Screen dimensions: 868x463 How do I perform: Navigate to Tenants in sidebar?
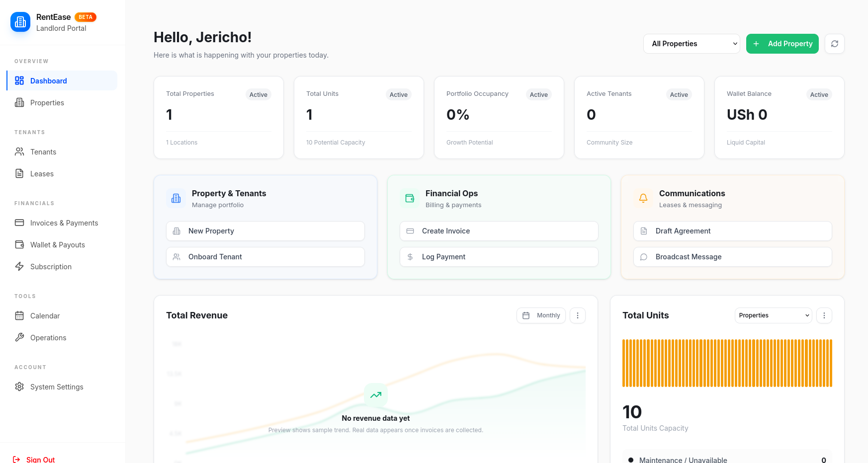click(62, 152)
